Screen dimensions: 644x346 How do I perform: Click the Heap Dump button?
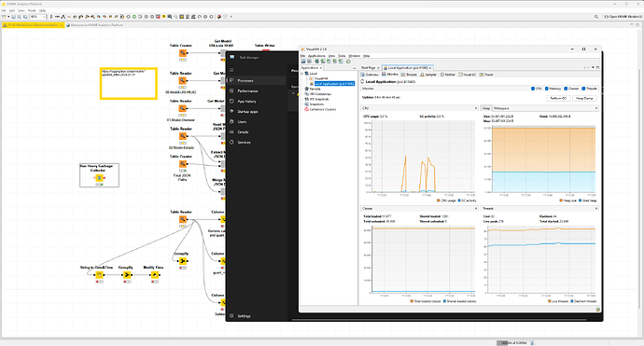[584, 99]
